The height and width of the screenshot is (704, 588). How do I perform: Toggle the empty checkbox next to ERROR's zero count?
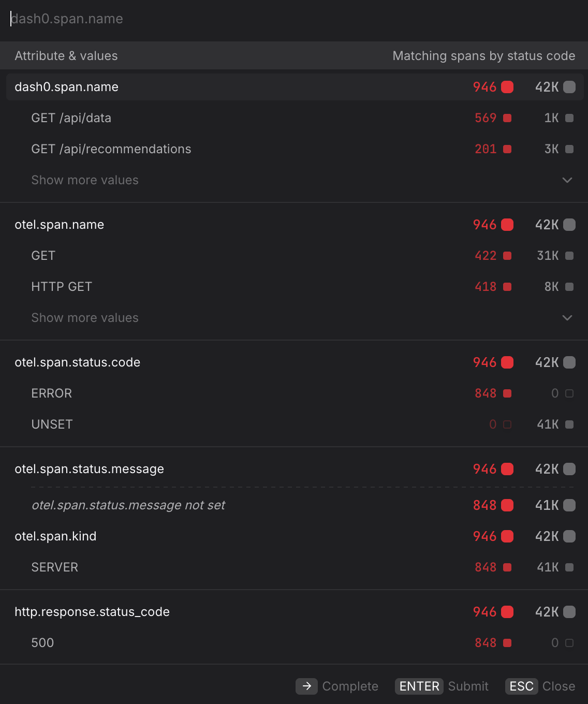[x=569, y=393]
